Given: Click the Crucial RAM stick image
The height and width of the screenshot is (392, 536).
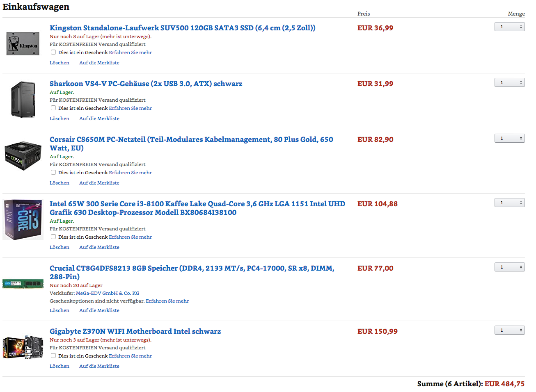Looking at the screenshot, I should 23,284.
